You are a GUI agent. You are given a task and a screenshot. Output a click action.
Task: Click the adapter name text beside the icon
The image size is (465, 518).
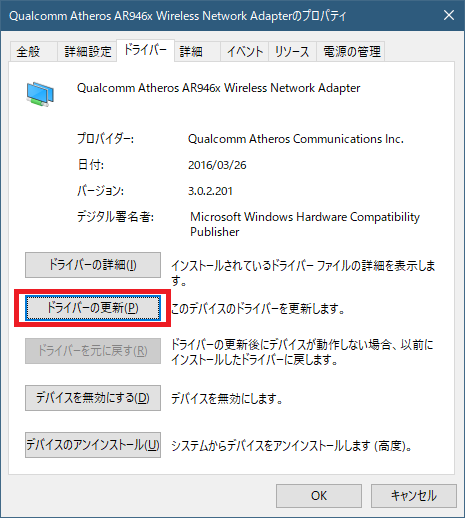[x=218, y=88]
